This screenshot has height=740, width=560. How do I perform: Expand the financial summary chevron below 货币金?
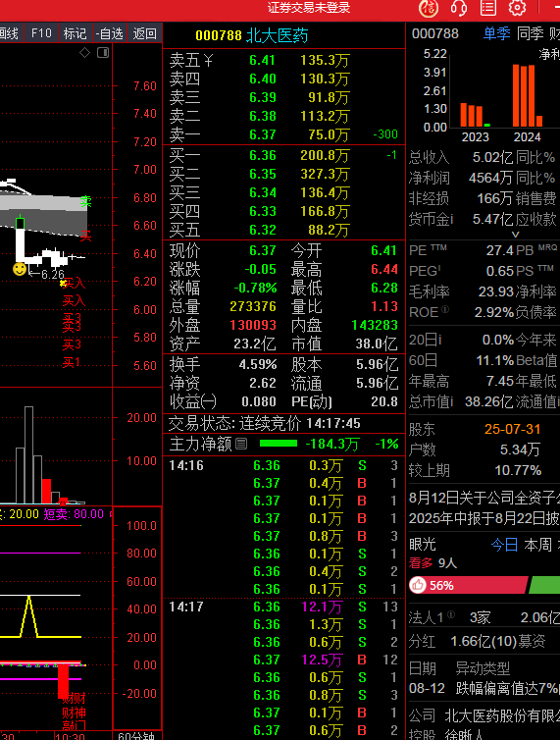point(515,235)
